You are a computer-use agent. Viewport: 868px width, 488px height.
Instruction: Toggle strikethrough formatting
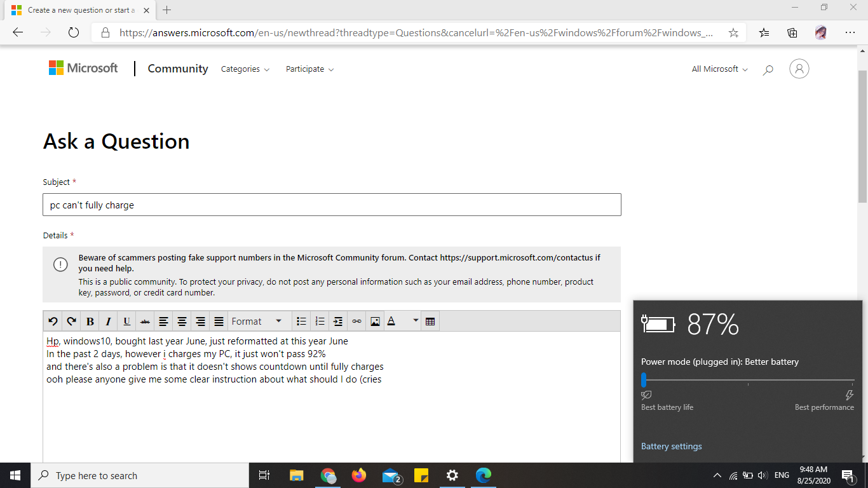point(145,322)
